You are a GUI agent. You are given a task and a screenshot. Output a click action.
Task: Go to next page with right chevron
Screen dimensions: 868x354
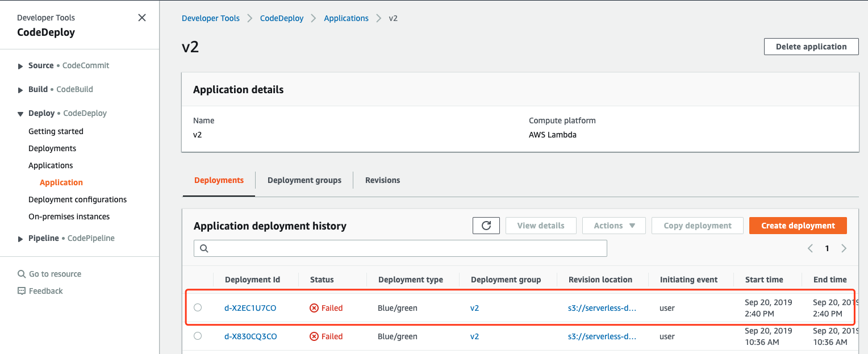point(844,248)
